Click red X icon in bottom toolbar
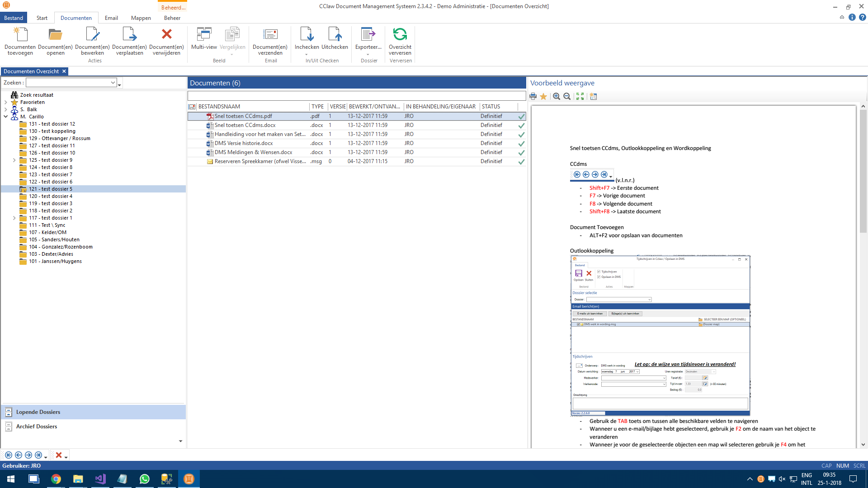The width and height of the screenshot is (868, 488). coord(59,455)
